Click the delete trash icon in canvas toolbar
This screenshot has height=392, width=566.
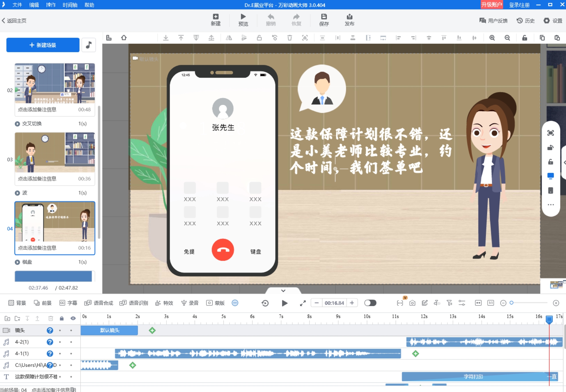point(290,38)
